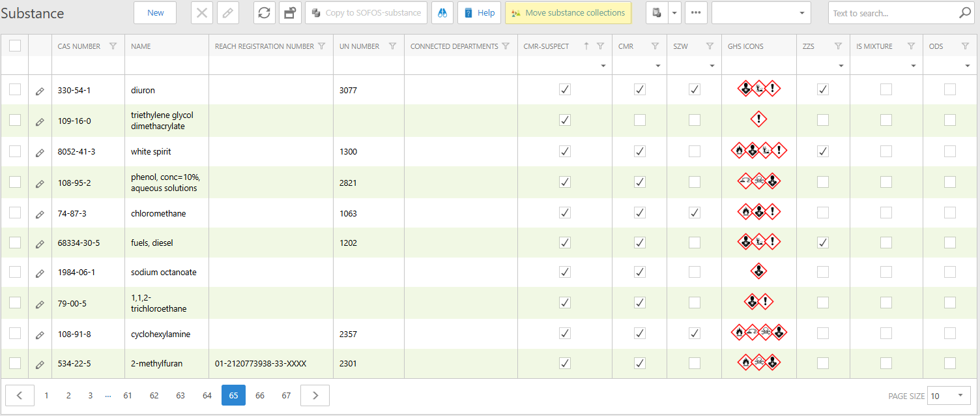The height and width of the screenshot is (416, 980).
Task: Jump to page 1 in pagination
Action: tap(46, 396)
